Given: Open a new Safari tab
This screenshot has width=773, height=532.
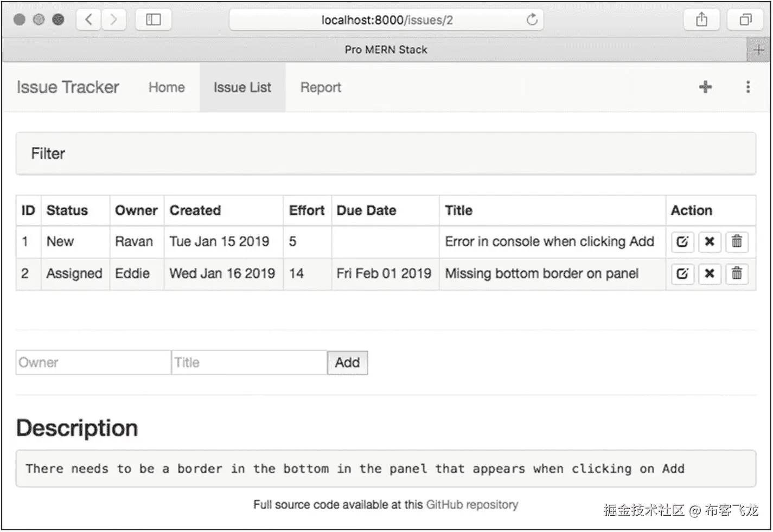Looking at the screenshot, I should (x=758, y=50).
